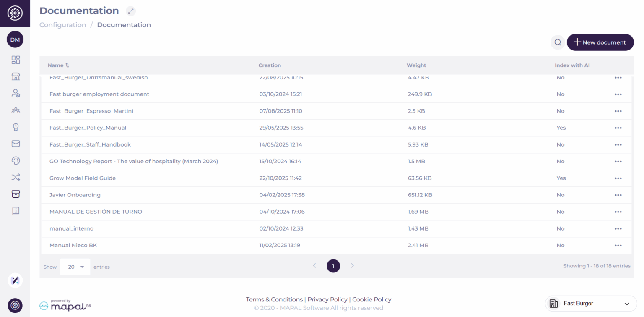
Task: Open the awards badge icon in sidebar
Action: [16, 127]
